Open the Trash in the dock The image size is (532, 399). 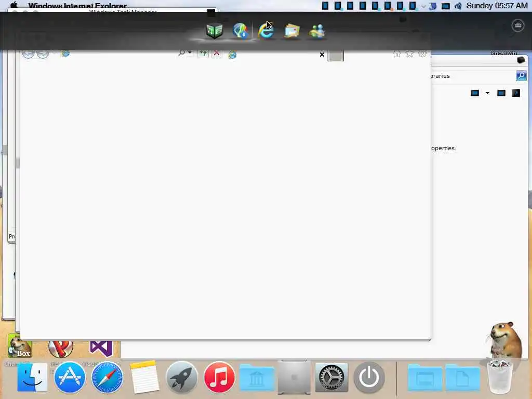click(x=500, y=377)
